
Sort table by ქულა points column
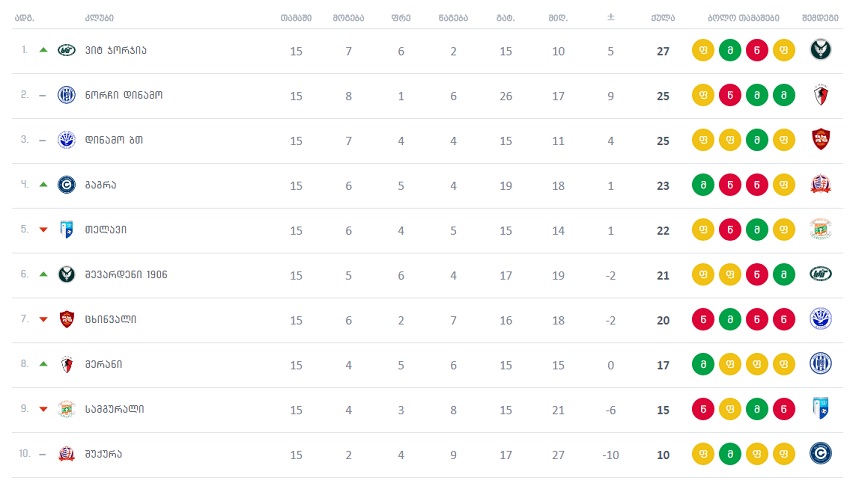pyautogui.click(x=663, y=18)
